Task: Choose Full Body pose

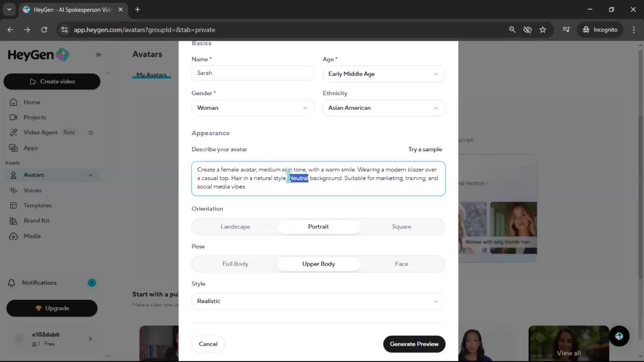Action: point(235,264)
